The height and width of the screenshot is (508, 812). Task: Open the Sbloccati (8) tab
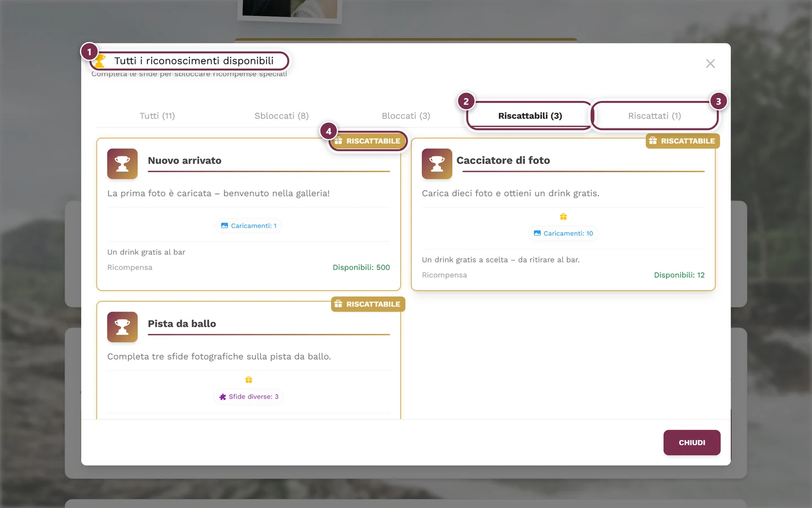(281, 116)
